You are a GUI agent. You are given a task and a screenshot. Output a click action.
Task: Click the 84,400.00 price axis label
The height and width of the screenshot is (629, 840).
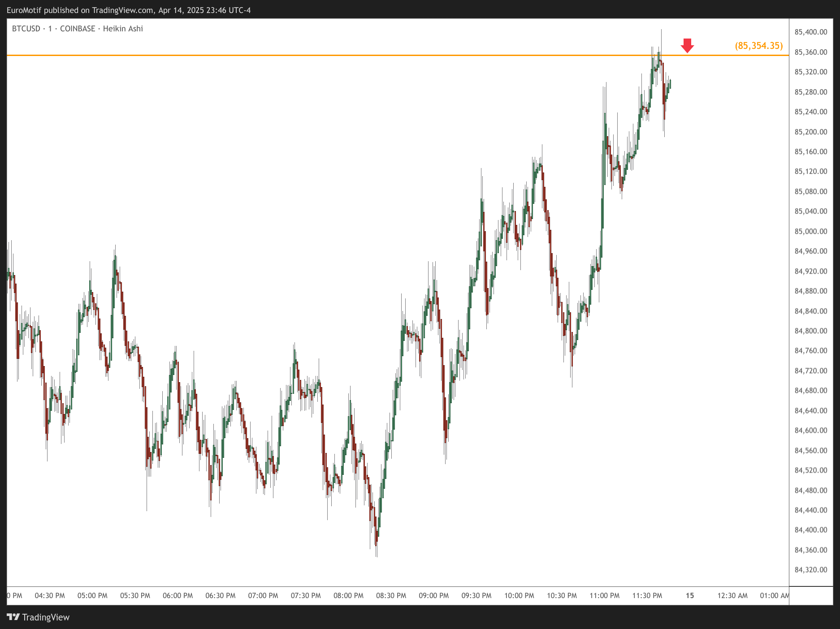tap(811, 530)
